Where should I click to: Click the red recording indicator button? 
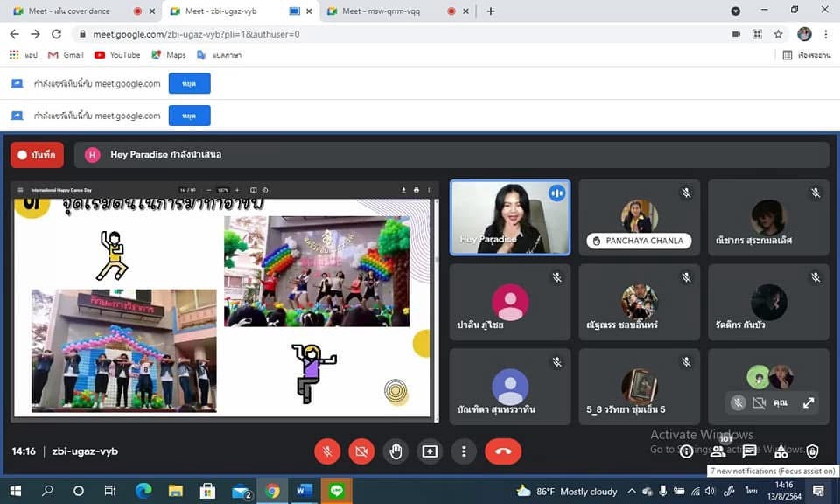pos(37,155)
